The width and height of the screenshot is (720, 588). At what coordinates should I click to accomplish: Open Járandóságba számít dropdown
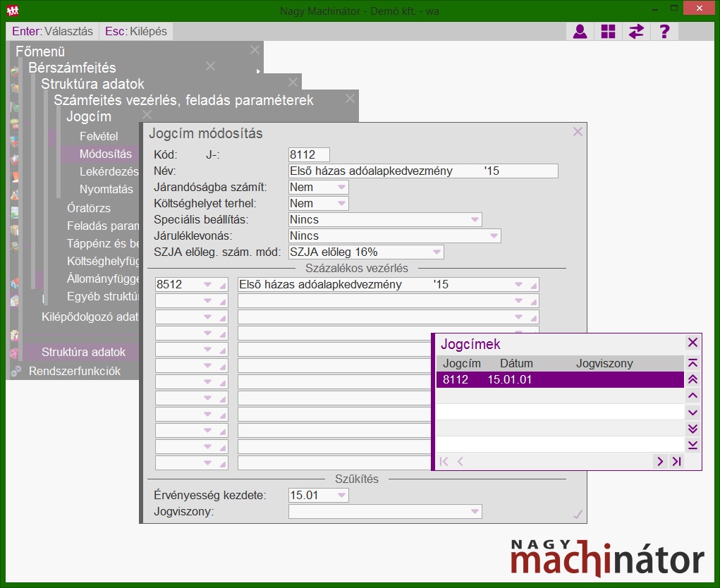point(341,188)
